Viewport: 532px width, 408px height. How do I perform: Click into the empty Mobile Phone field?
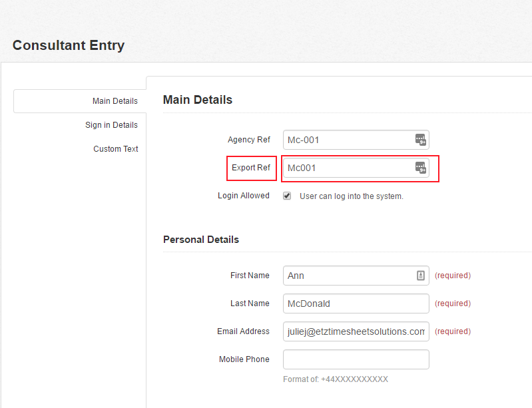click(356, 359)
